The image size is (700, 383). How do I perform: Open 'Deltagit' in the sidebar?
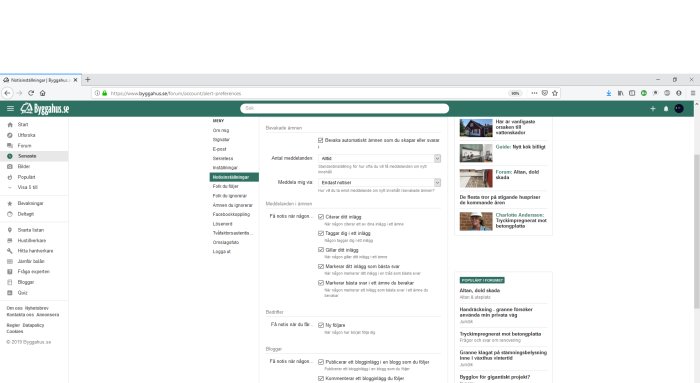(x=25, y=214)
